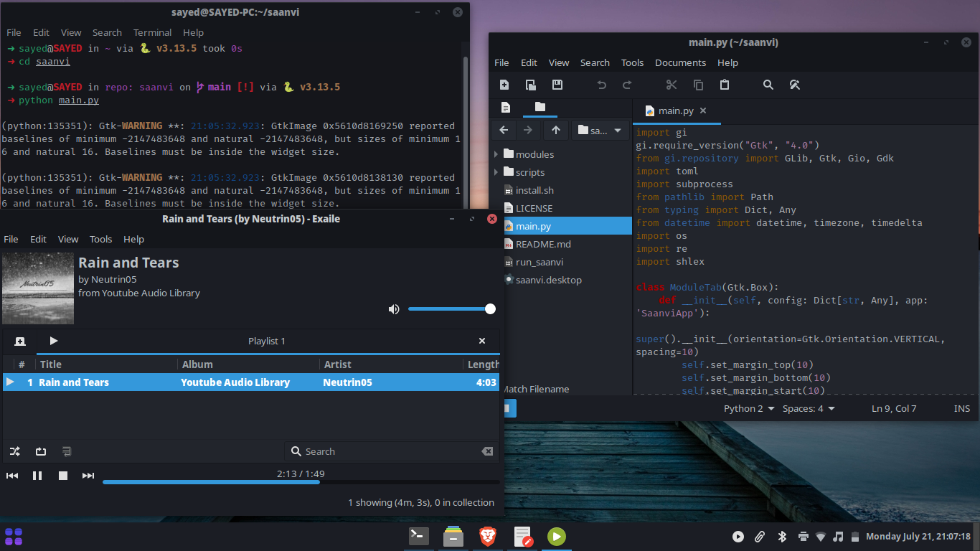Mute audio with Exaile speaker icon

point(394,309)
